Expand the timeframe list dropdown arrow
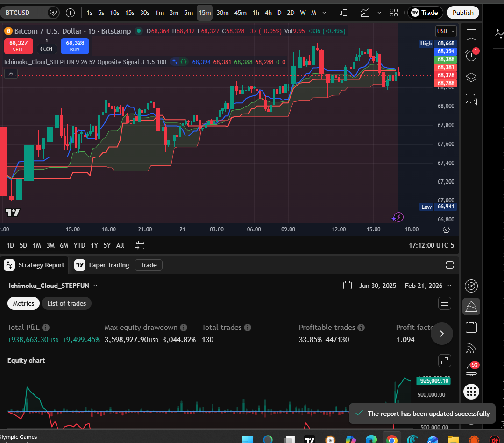This screenshot has width=504, height=443. coord(324,13)
